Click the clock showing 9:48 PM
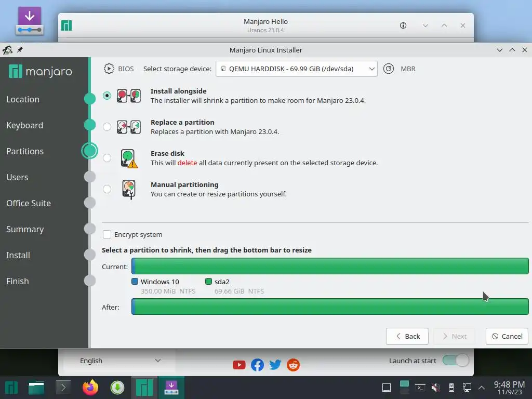This screenshot has width=532, height=399. [509, 384]
